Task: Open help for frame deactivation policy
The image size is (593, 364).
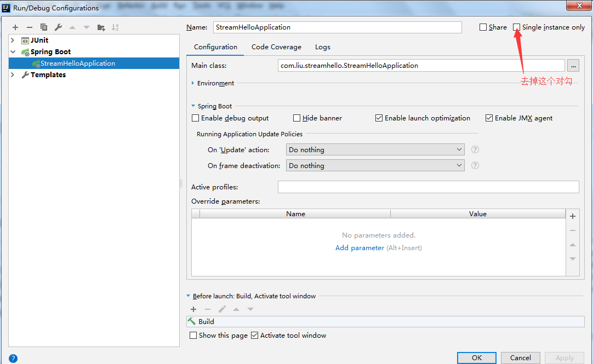Action: pyautogui.click(x=475, y=165)
